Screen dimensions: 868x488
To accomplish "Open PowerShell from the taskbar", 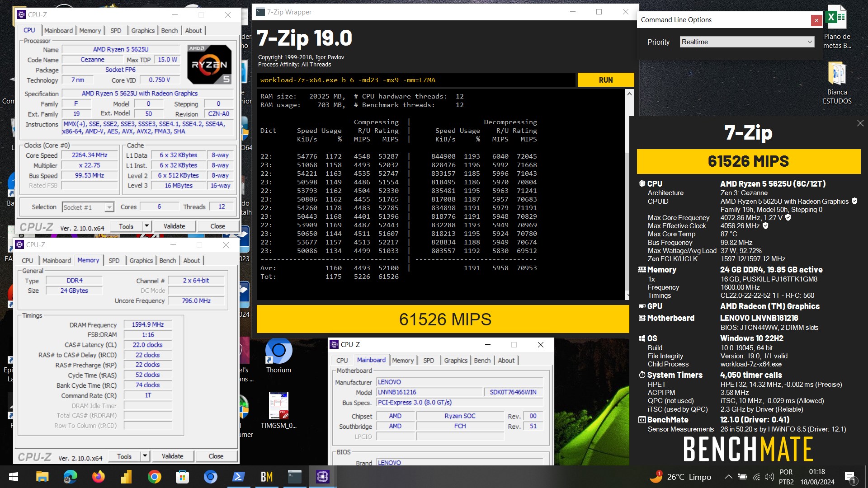I will click(238, 477).
